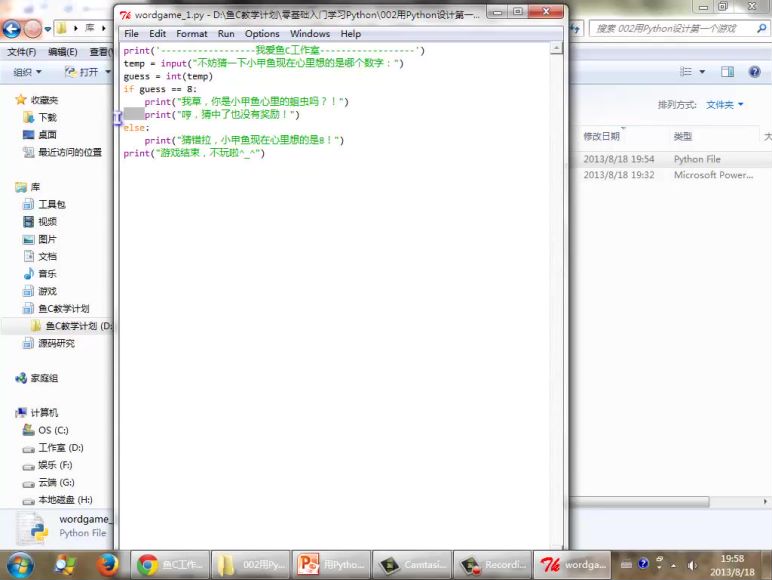Screen dimensions: 772x580
Task: Click the change view icon in Explorer
Action: [686, 72]
